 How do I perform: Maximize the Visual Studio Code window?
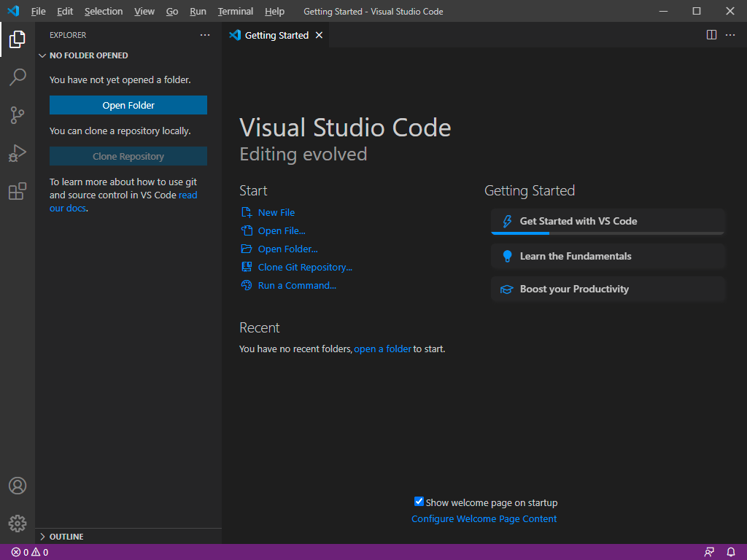coord(697,11)
